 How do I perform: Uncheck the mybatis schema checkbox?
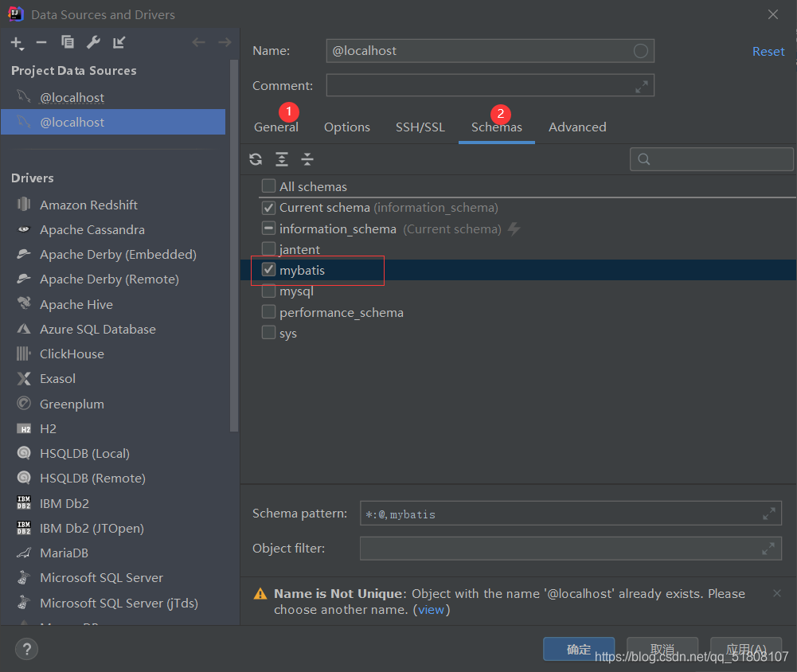(268, 270)
